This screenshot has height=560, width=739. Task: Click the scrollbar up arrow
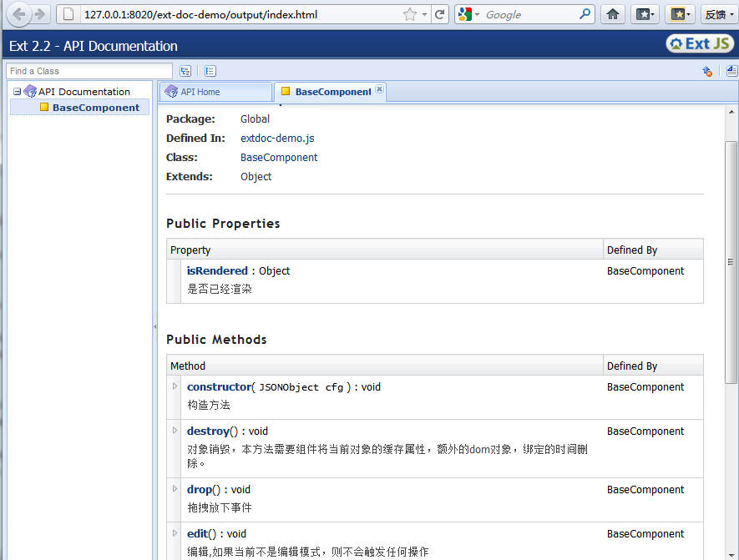click(x=731, y=112)
